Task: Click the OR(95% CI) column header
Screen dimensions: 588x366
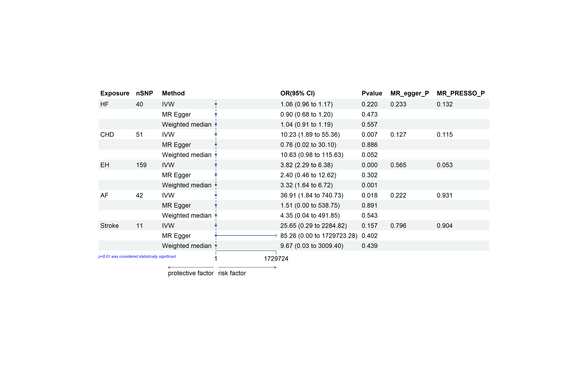Action: coord(297,93)
